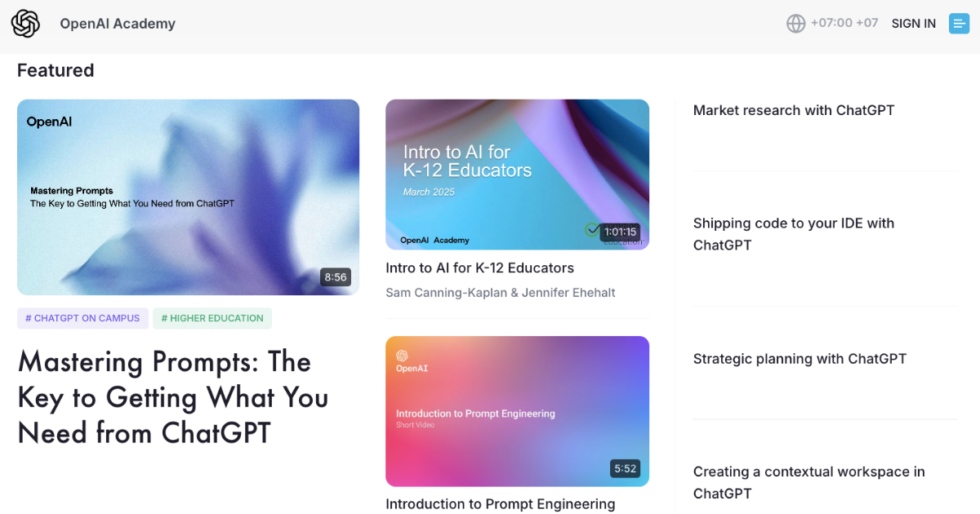The height and width of the screenshot is (514, 980).
Task: Open Introduction to Prompt Engineering thumbnail
Action: [x=517, y=411]
